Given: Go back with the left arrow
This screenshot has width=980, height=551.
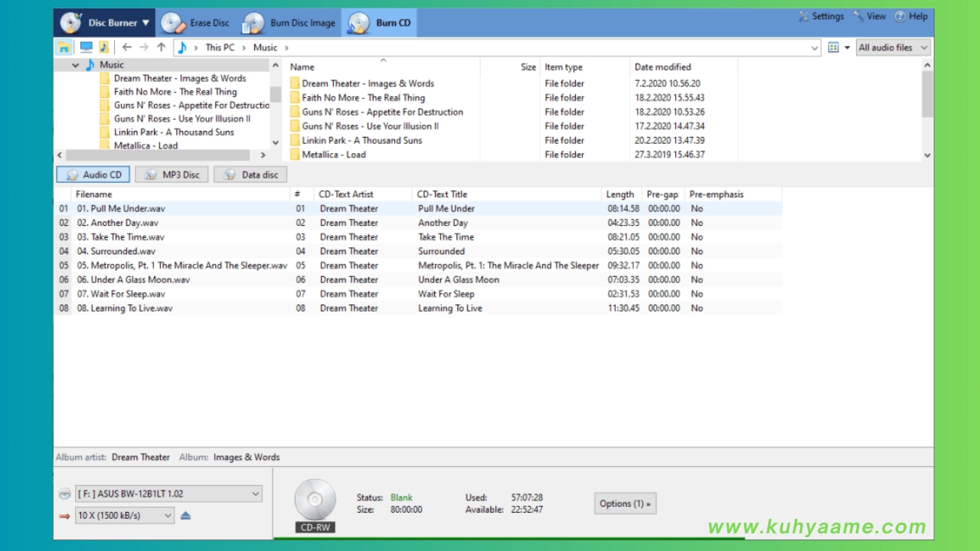Looking at the screenshot, I should click(x=127, y=47).
